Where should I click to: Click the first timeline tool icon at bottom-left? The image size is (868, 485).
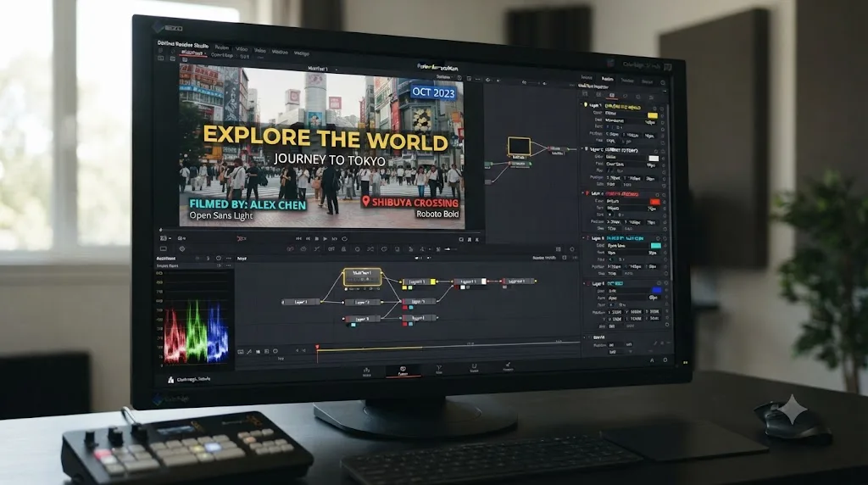(x=241, y=352)
